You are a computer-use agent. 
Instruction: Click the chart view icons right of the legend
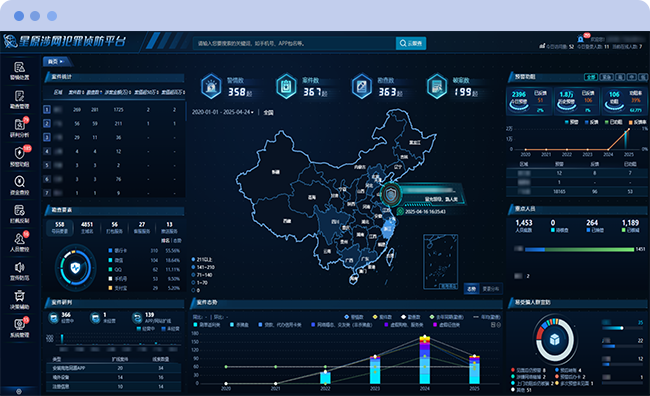point(496,325)
